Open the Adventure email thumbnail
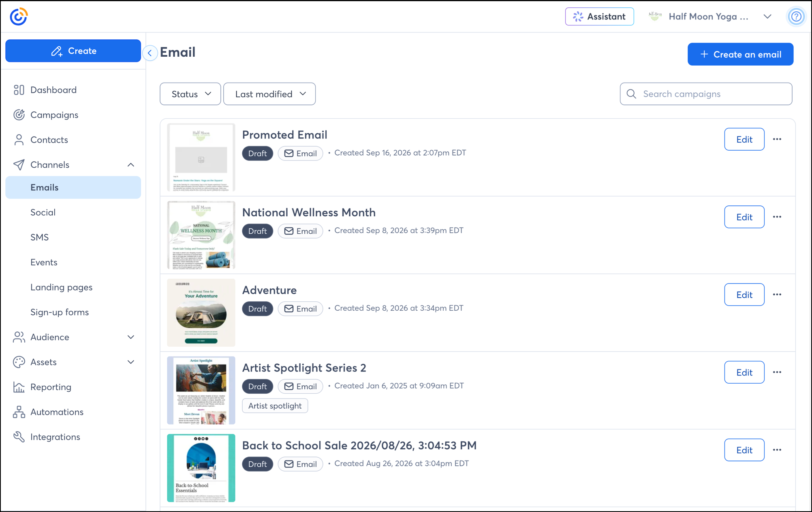This screenshot has height=512, width=812. (x=201, y=313)
